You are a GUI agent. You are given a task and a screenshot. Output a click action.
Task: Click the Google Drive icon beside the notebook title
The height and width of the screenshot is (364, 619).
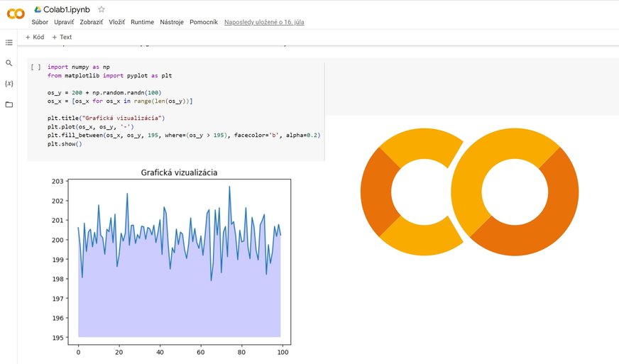38,9
